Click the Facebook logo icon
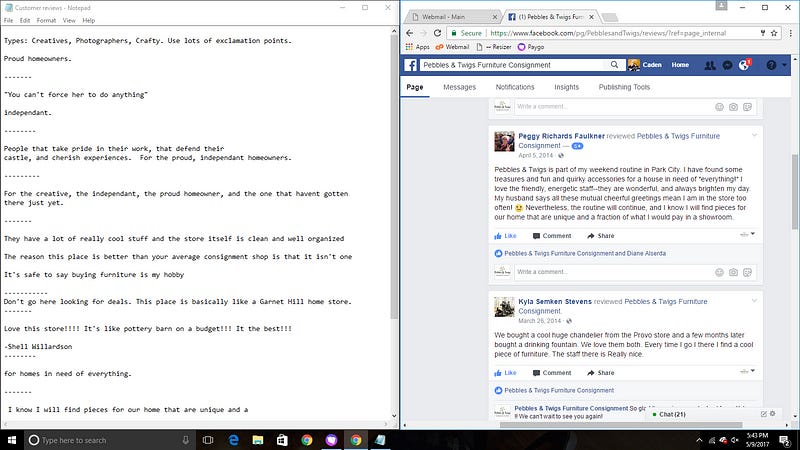This screenshot has height=450, width=800. [x=411, y=65]
